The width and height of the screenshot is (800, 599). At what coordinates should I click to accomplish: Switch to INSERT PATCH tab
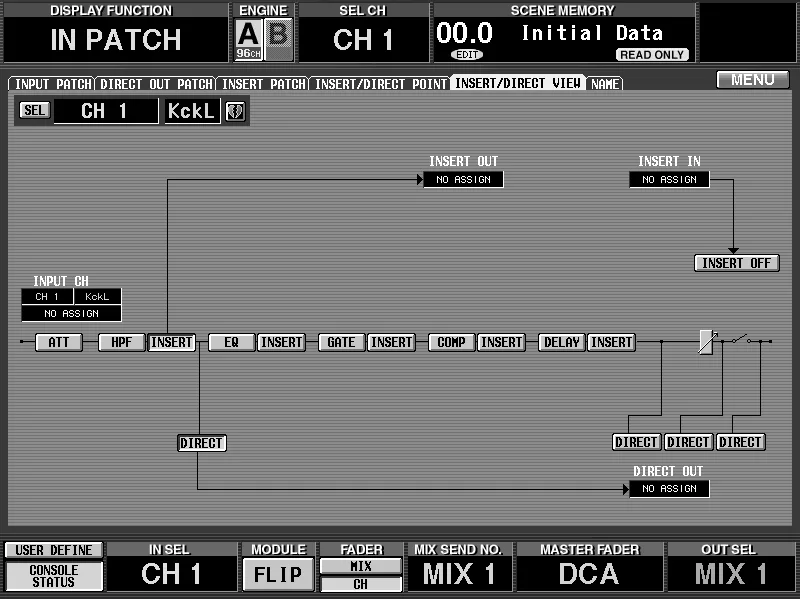point(263,84)
